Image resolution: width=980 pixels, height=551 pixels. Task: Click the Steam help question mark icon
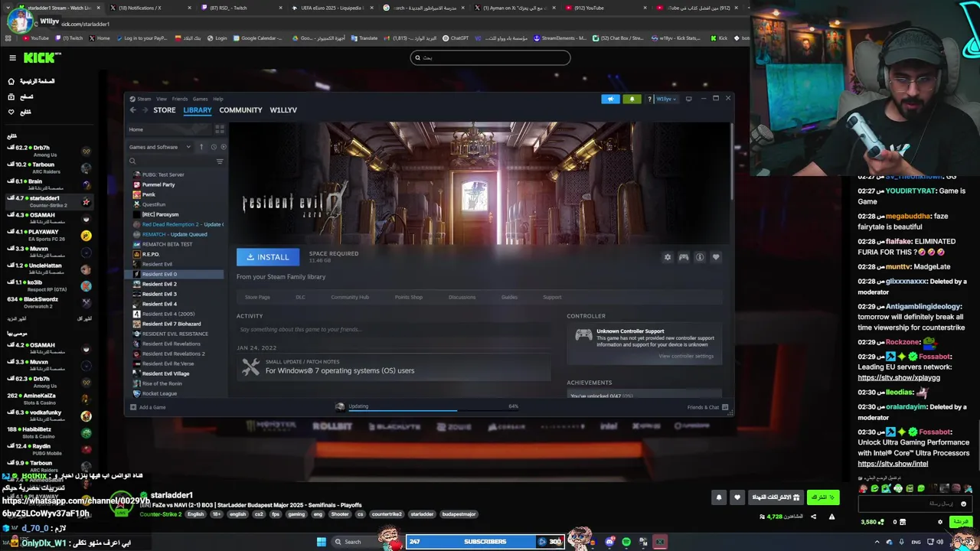tap(649, 99)
